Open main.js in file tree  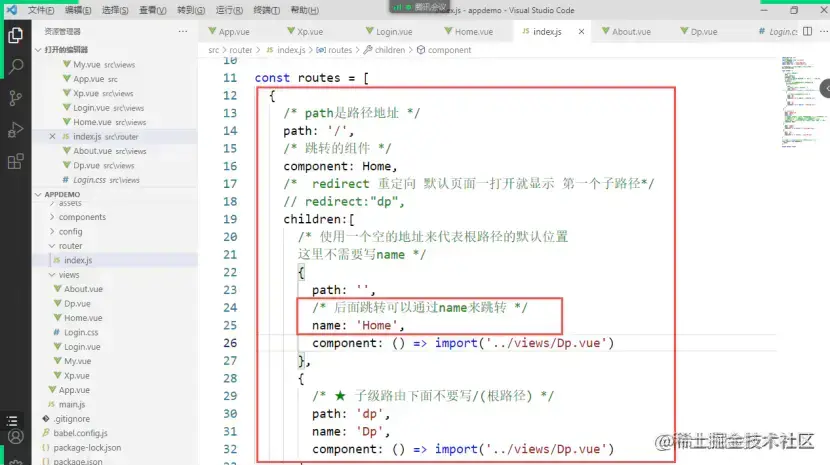tap(71, 405)
